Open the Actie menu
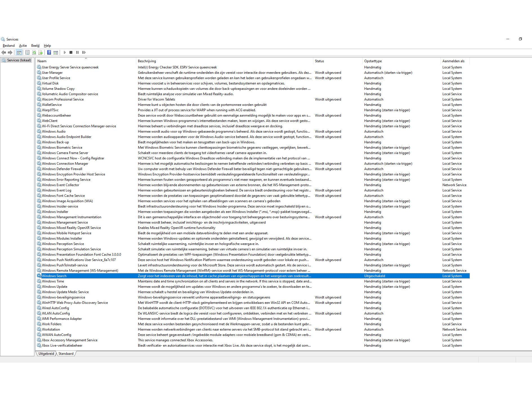 coord(23,46)
